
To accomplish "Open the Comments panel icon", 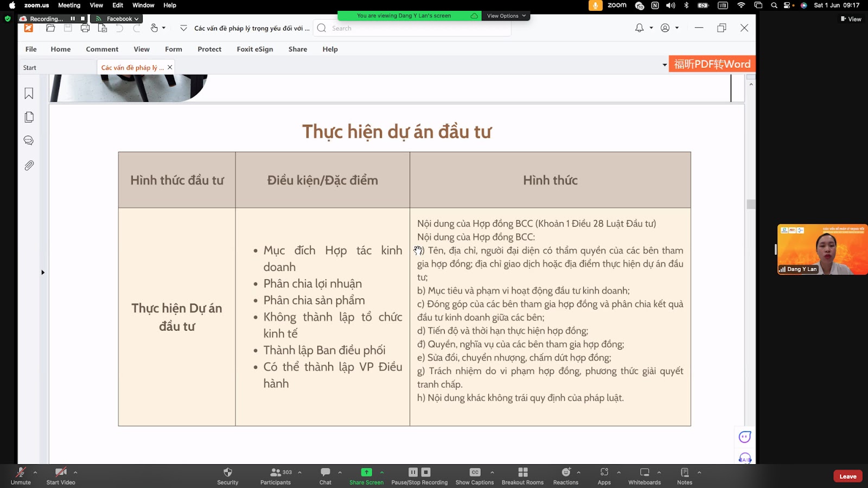I will [x=29, y=140].
